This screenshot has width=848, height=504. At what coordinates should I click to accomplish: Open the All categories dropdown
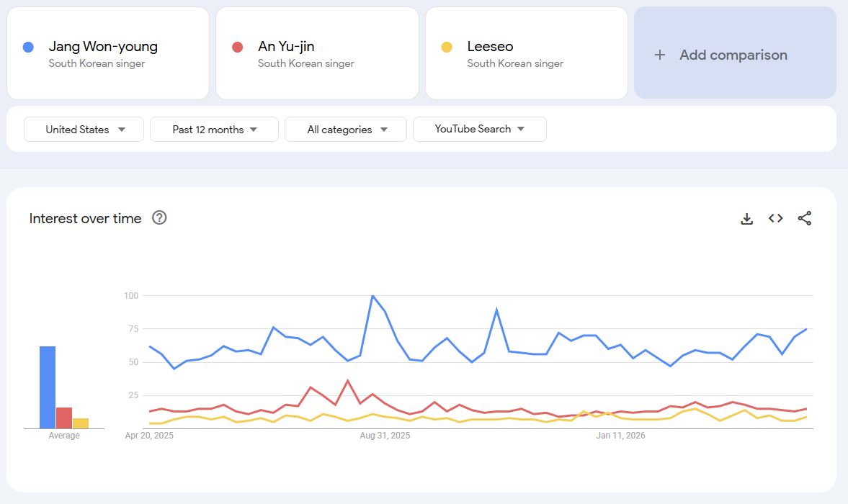point(346,130)
